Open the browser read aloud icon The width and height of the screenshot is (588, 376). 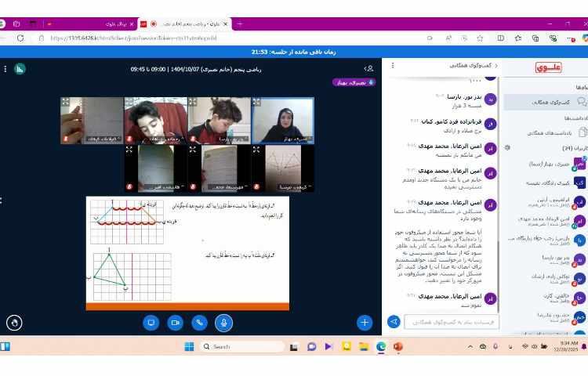(448, 38)
